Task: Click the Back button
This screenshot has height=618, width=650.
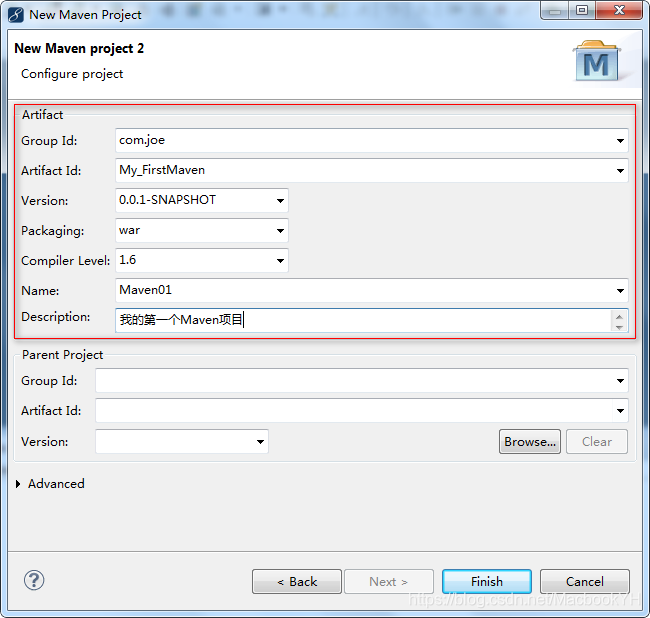Action: [x=297, y=582]
